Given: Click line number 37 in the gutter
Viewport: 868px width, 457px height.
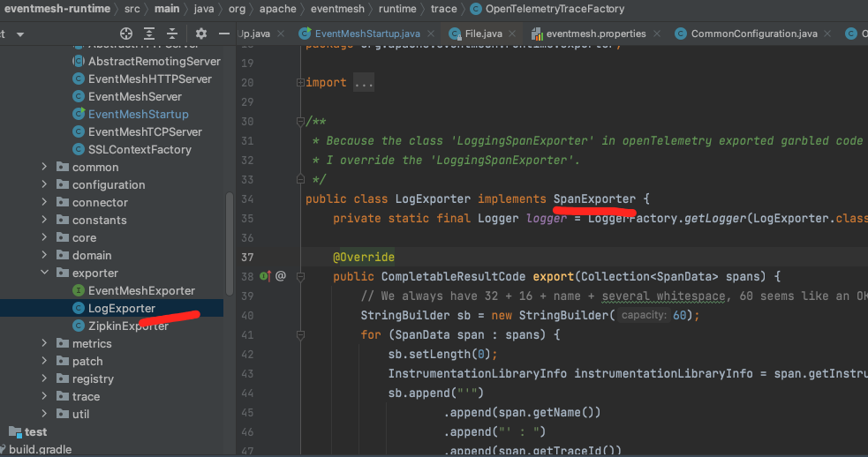Looking at the screenshot, I should 247,258.
